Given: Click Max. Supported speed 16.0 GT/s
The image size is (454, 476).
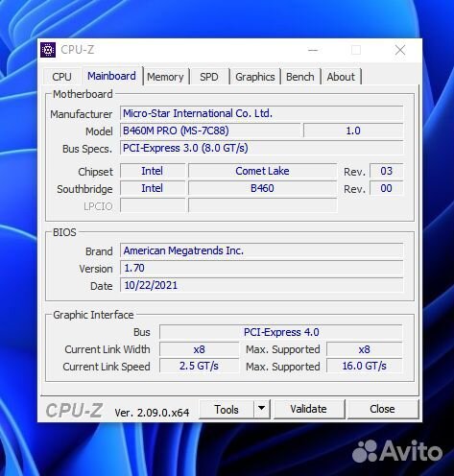Looking at the screenshot, I should tap(365, 366).
